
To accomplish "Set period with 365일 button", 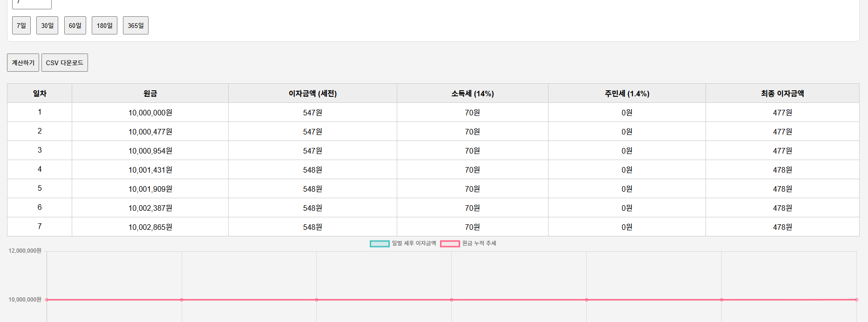I will pos(136,26).
